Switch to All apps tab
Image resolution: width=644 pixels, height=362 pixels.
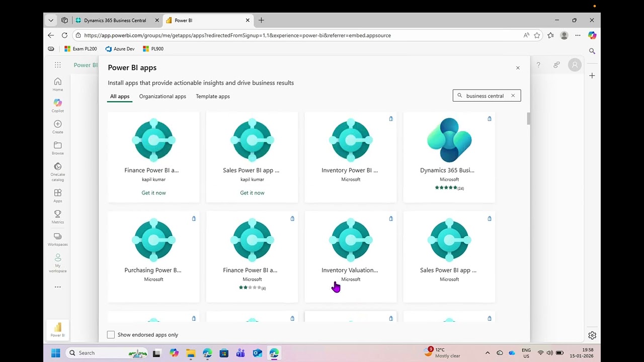(x=120, y=96)
